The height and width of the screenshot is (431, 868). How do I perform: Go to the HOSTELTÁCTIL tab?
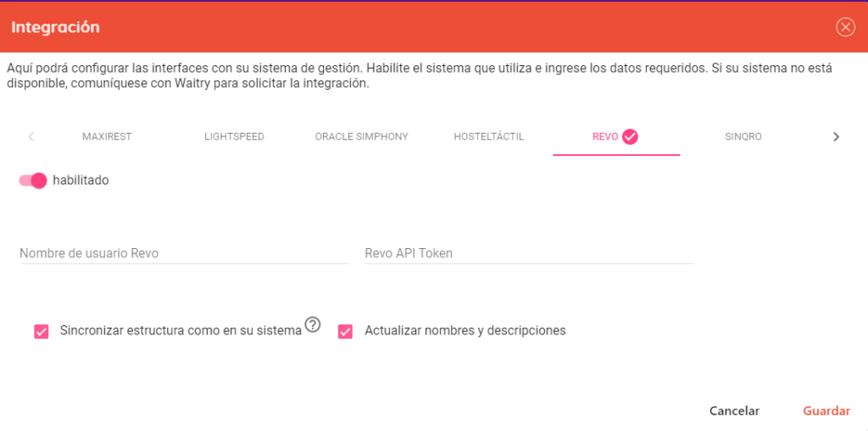tap(489, 136)
